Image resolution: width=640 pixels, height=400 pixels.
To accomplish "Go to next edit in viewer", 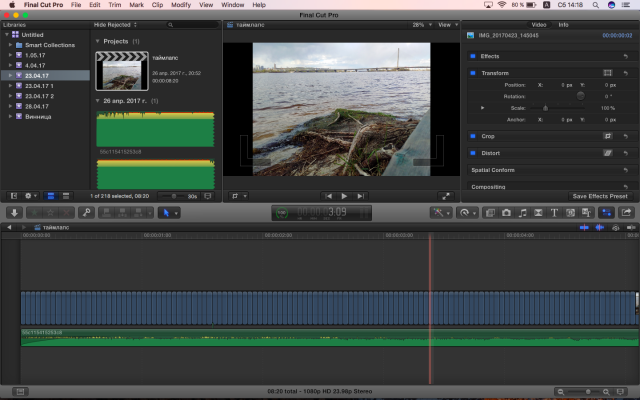I will coord(360,196).
